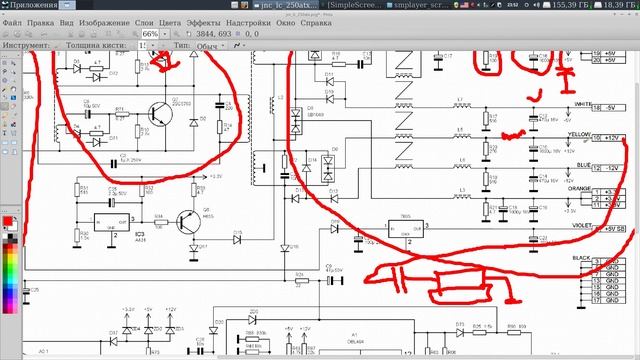Open the Эффекты menu

203,23
